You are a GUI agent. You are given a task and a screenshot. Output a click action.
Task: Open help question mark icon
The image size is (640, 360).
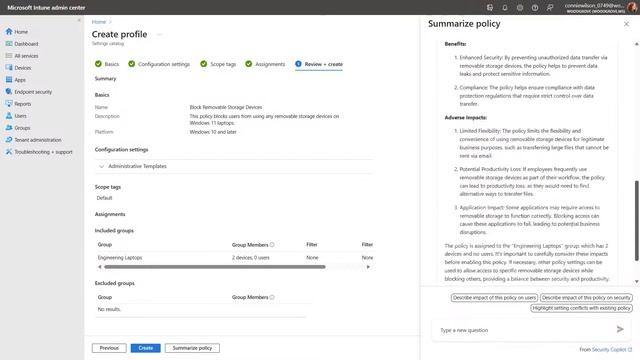pos(535,7)
